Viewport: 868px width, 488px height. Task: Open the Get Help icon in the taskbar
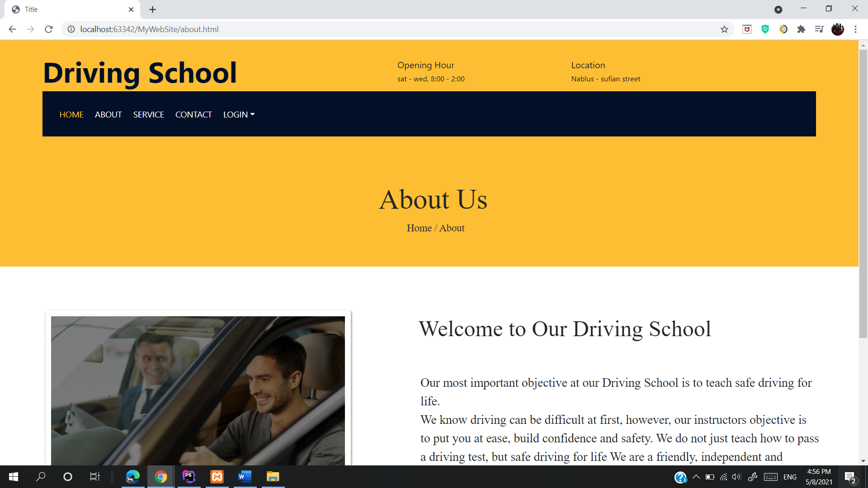pyautogui.click(x=680, y=477)
